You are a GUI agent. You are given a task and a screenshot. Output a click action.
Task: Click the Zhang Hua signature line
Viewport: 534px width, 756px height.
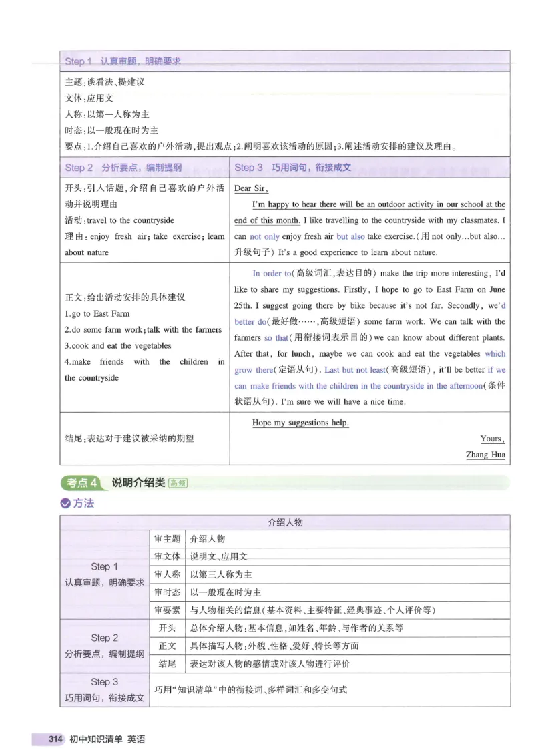click(x=484, y=455)
